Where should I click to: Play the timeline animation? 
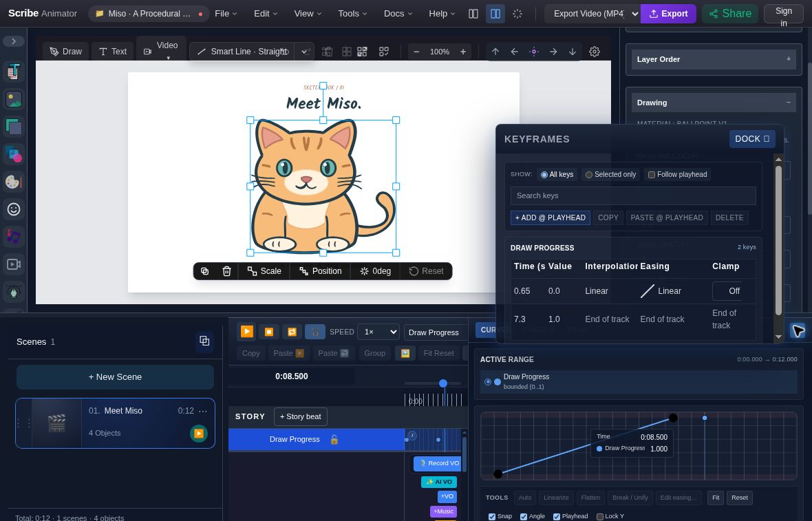247,332
